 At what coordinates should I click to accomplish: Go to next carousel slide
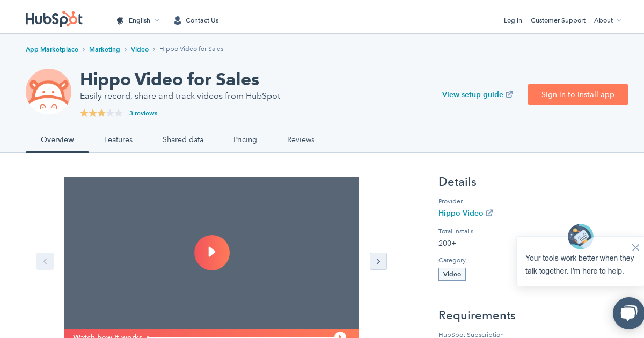378,261
